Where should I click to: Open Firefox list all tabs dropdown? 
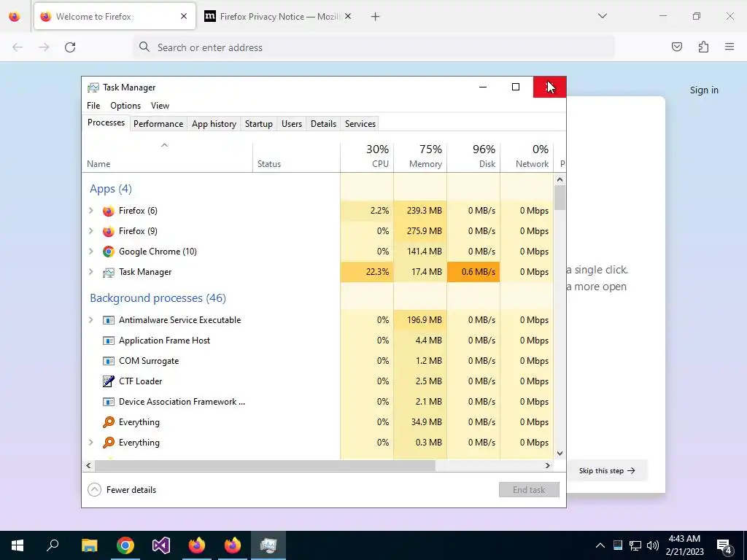point(602,16)
